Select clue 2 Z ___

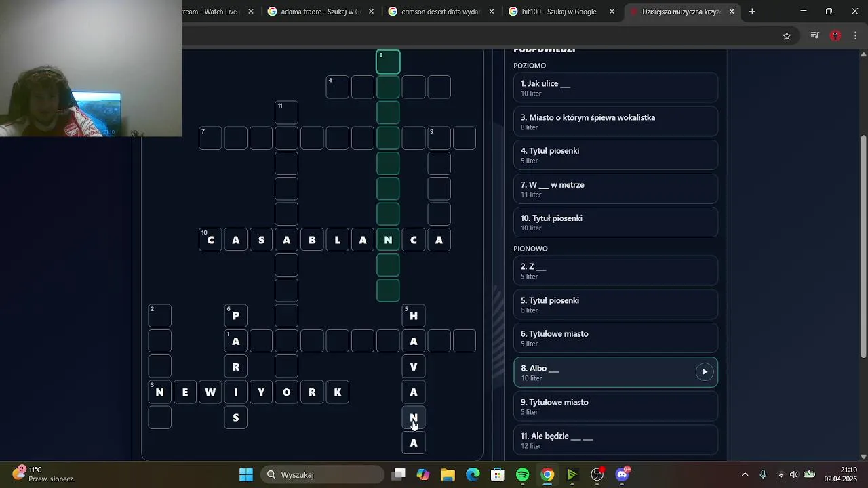coord(616,271)
